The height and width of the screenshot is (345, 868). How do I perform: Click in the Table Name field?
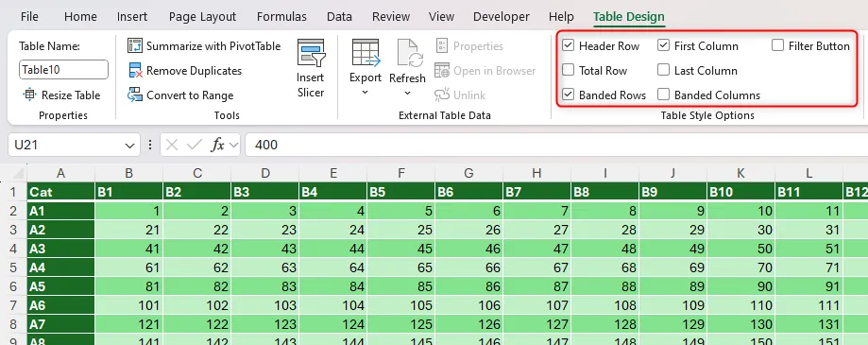tap(63, 70)
